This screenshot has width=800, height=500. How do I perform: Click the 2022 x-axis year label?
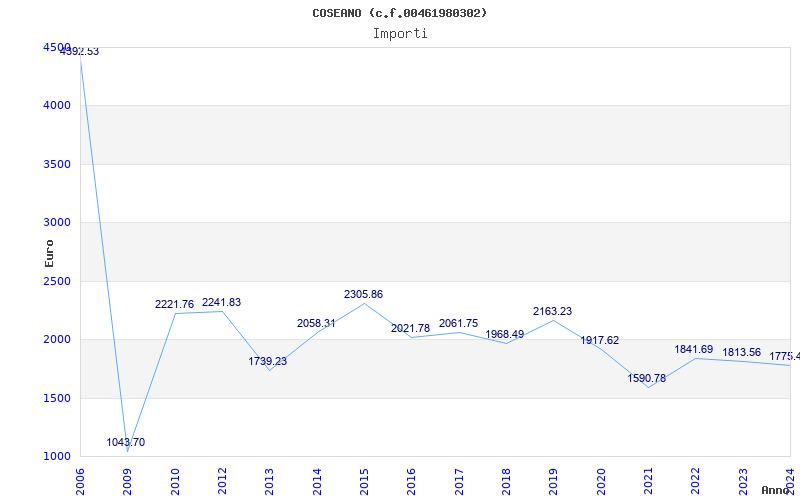click(695, 481)
